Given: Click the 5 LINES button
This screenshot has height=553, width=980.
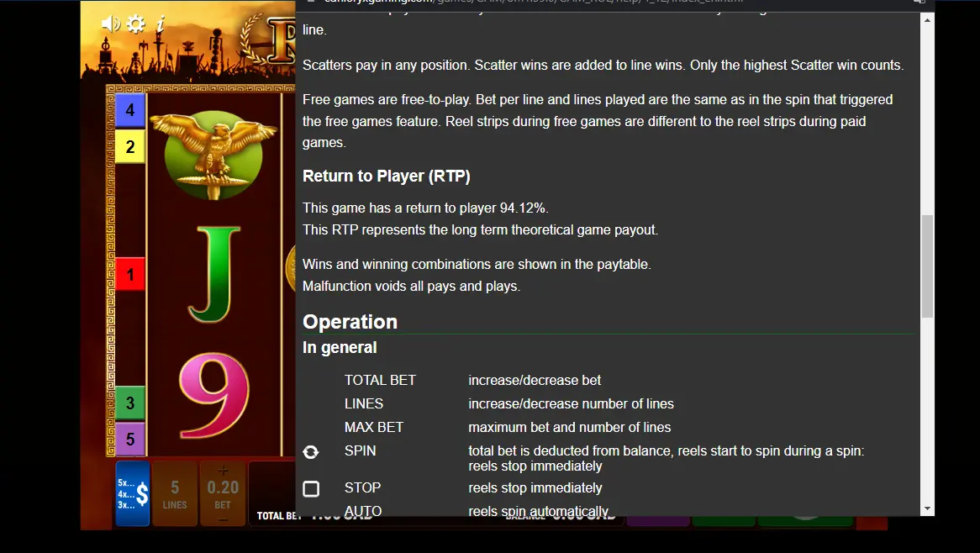Looking at the screenshot, I should pos(175,493).
